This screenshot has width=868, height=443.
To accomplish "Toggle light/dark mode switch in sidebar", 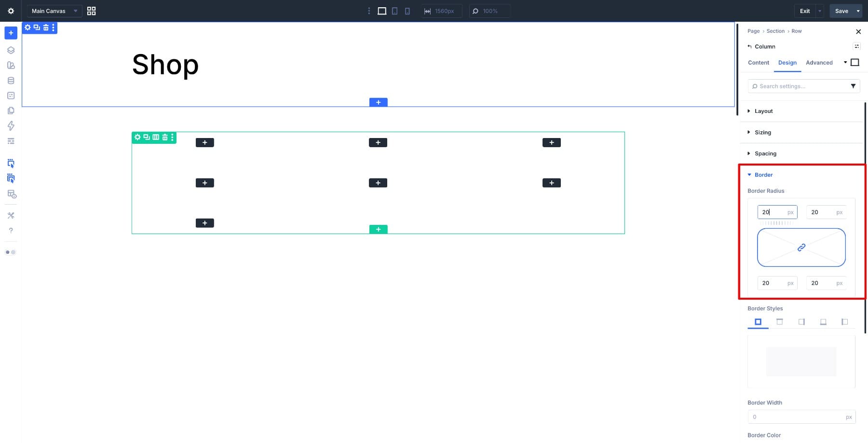I will (x=11, y=252).
